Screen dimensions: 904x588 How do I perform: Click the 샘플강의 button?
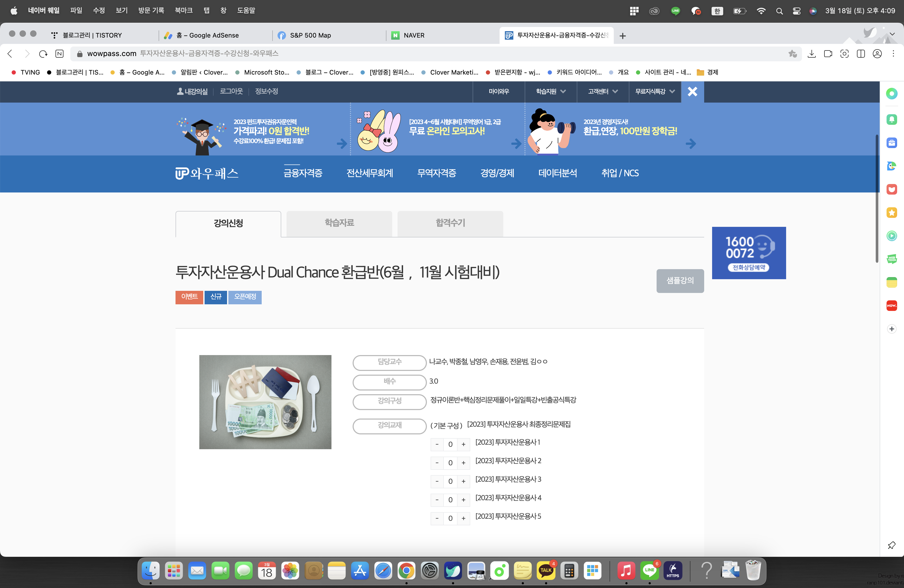tap(680, 281)
